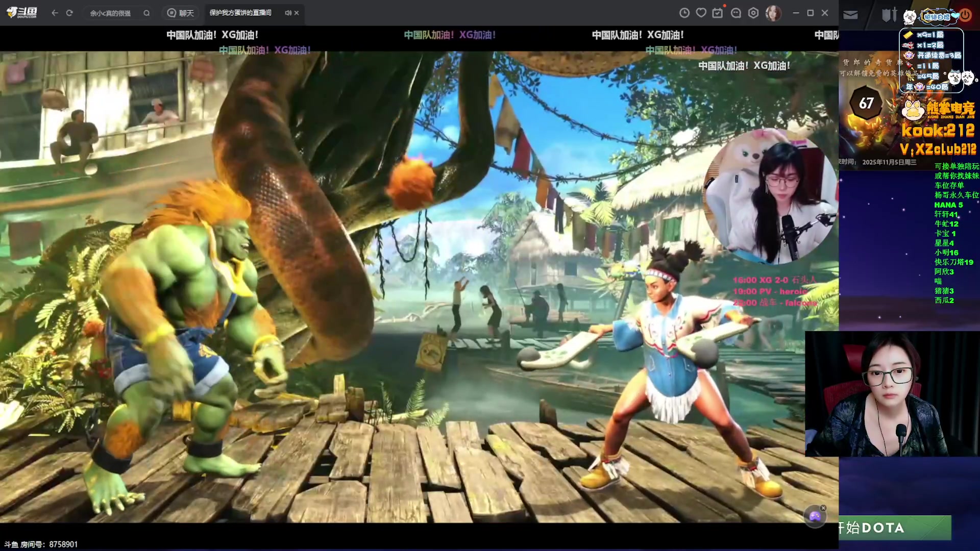Click the kook:212 overlay text
Image resolution: width=980 pixels, height=551 pixels.
[x=938, y=131]
